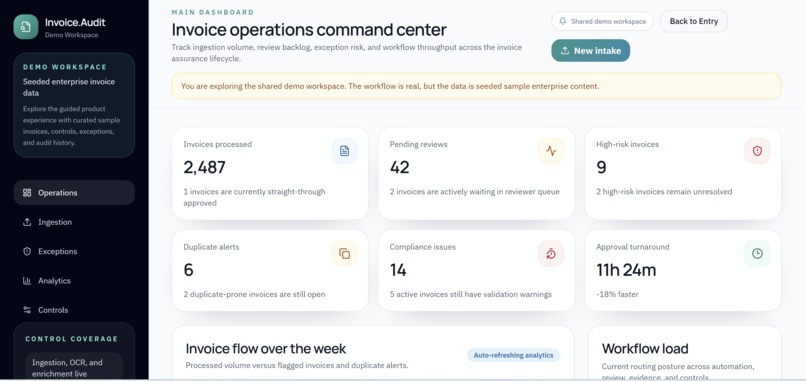Open the Approval turnaround 11h 24m card
This screenshot has height=381, width=806.
[683, 270]
